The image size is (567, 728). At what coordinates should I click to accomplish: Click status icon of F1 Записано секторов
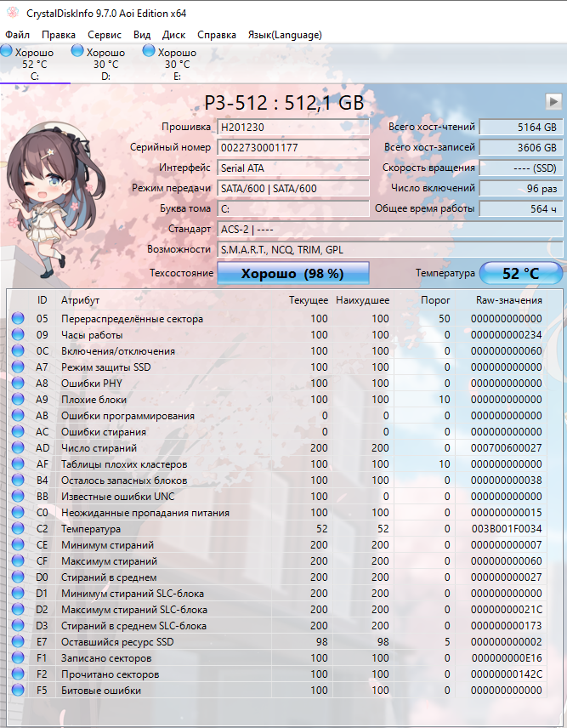[18, 658]
